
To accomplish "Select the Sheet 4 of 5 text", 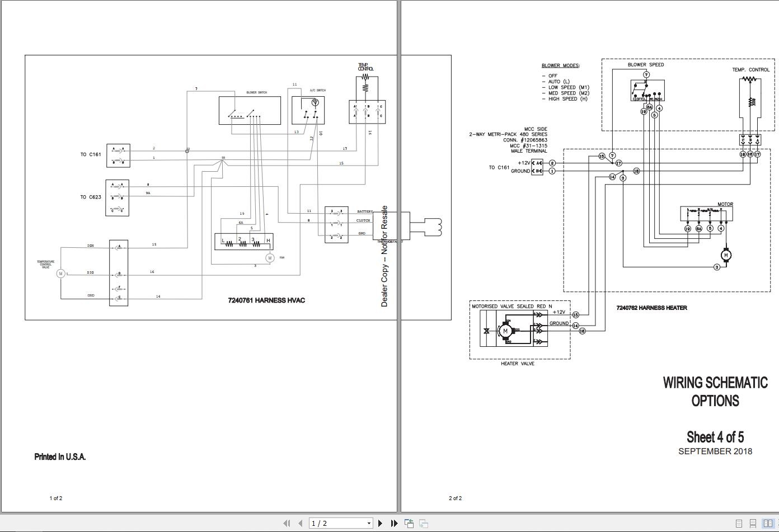I will [x=715, y=437].
